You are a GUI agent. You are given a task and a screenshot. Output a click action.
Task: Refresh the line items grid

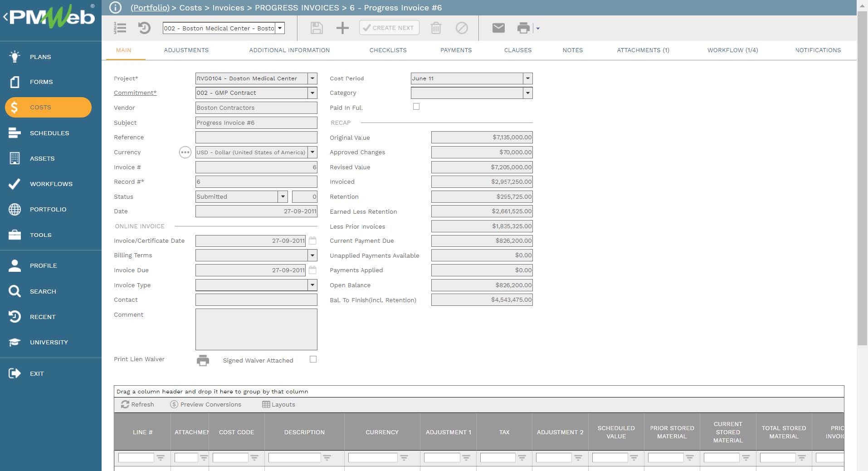click(137, 404)
